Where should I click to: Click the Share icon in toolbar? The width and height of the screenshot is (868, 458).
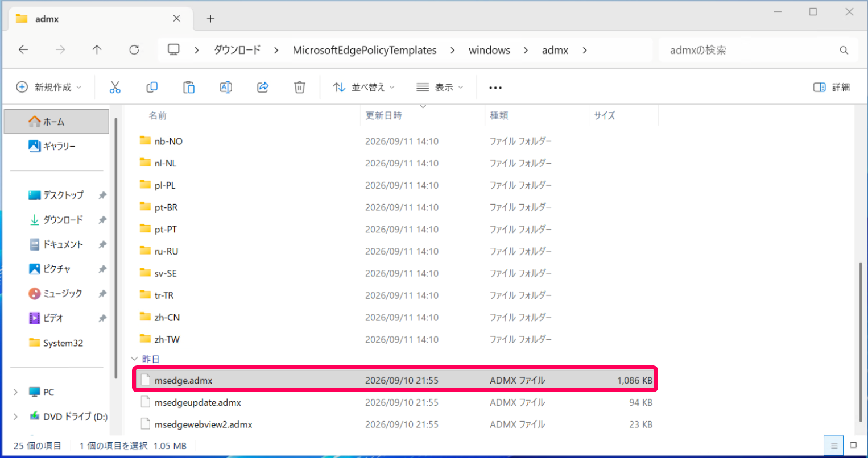[x=263, y=87]
